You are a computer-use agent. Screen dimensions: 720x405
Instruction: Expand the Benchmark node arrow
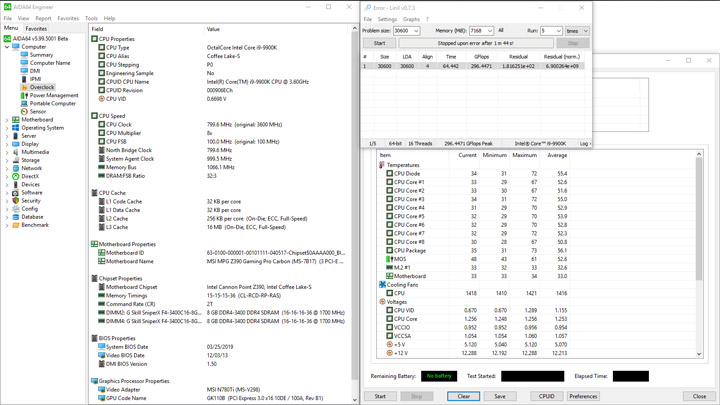7,225
